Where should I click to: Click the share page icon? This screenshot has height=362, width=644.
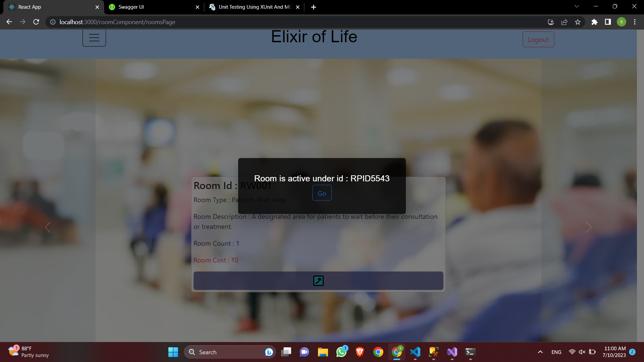coord(564,22)
